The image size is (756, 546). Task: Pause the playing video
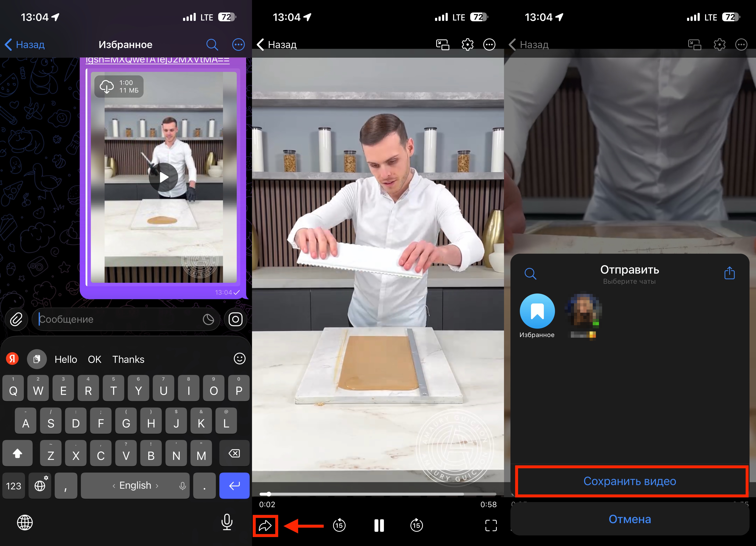[x=379, y=526]
